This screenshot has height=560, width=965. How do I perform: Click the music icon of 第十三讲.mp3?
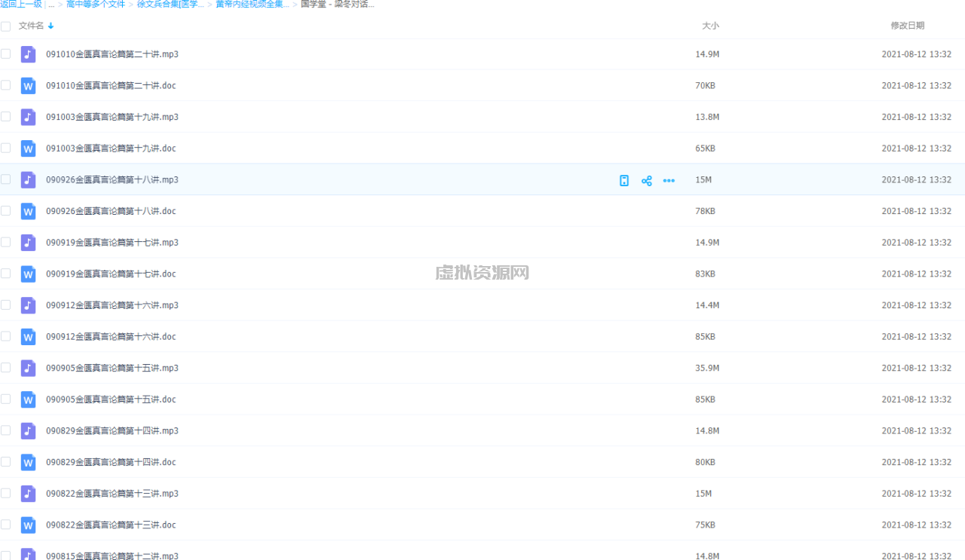(28, 494)
